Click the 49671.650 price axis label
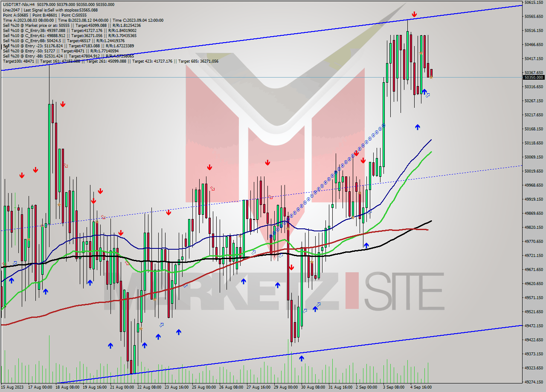This screenshot has width=546, height=392. point(534,270)
